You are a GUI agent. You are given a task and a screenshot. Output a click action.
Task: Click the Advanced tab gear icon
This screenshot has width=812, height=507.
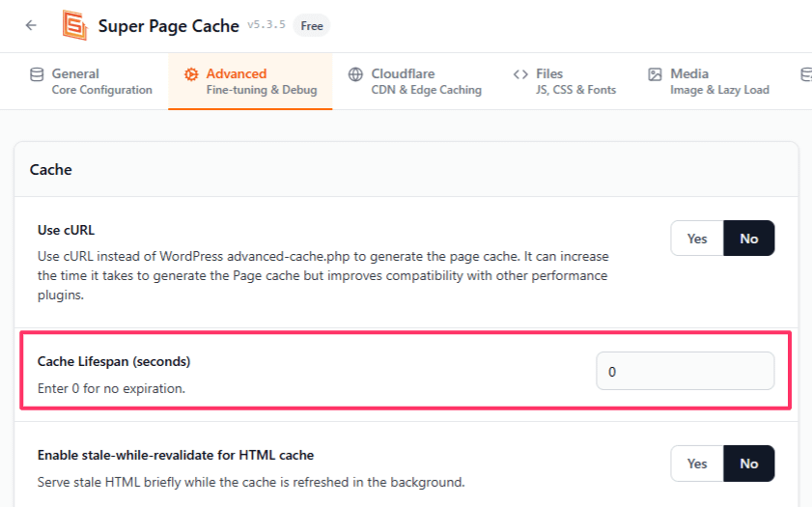click(x=191, y=74)
